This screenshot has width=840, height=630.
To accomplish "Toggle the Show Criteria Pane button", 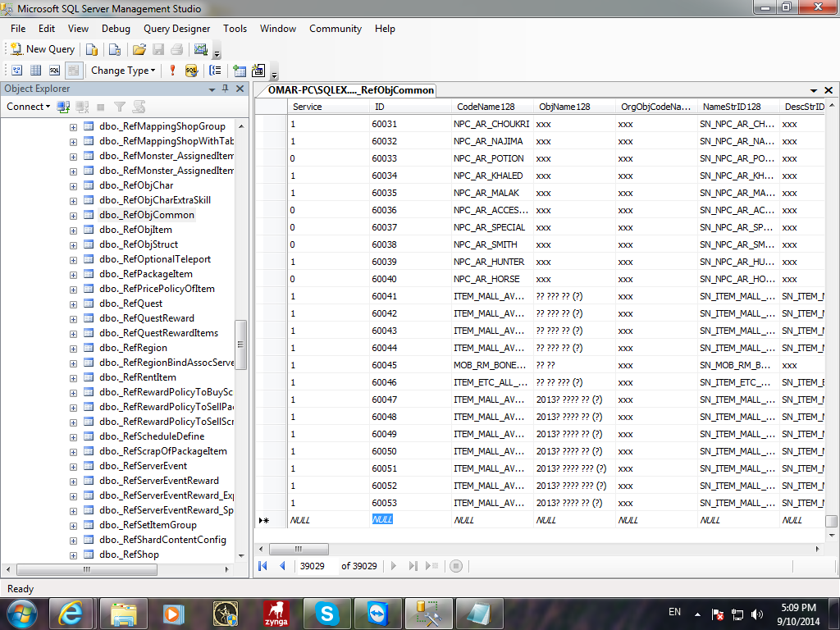I will (36, 71).
